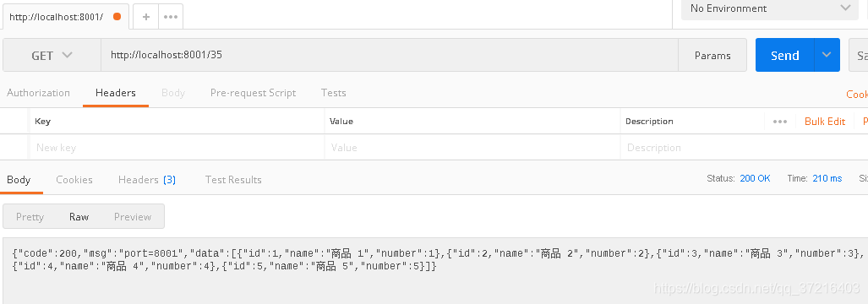Image resolution: width=868 pixels, height=304 pixels.
Task: Open tab options ellipsis menu
Action: tap(171, 17)
